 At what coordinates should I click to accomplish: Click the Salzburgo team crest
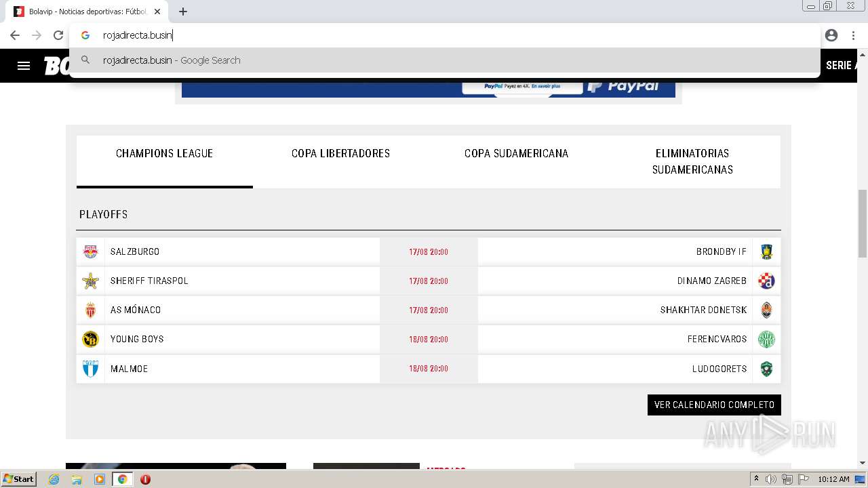pyautogui.click(x=90, y=251)
